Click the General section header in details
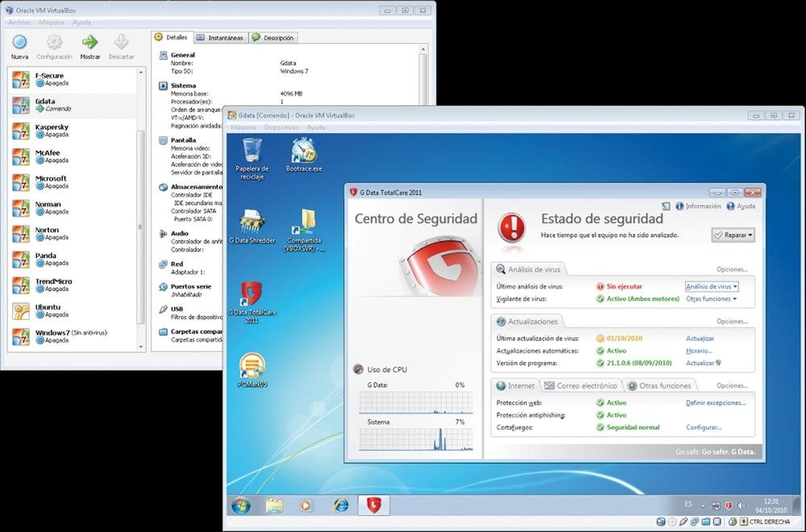Image resolution: width=806 pixels, height=532 pixels. click(x=182, y=55)
